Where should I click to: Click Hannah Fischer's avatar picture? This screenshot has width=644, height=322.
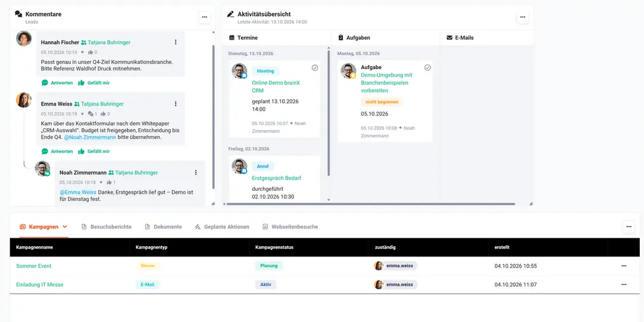click(24, 38)
